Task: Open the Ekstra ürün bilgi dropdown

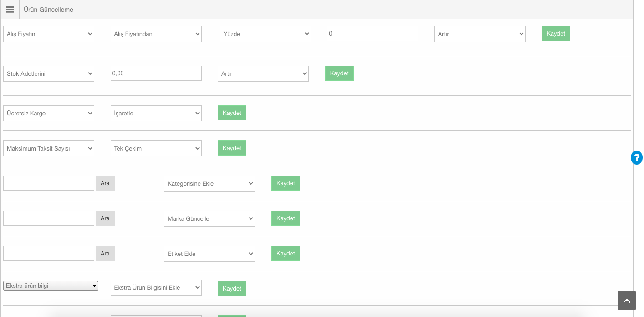Action: coord(51,286)
